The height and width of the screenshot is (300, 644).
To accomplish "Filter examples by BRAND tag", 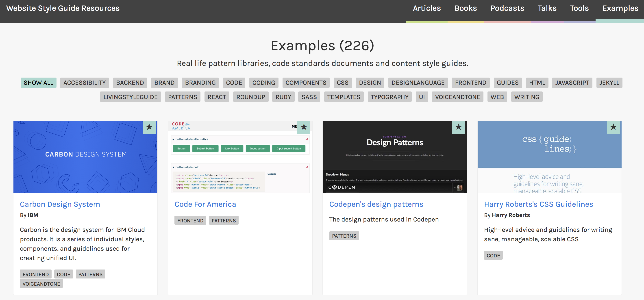I will 165,83.
